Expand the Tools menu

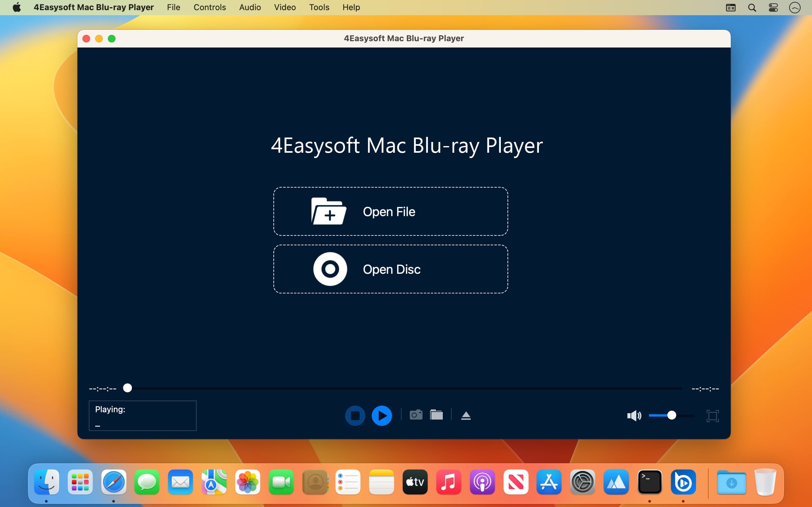pyautogui.click(x=319, y=7)
